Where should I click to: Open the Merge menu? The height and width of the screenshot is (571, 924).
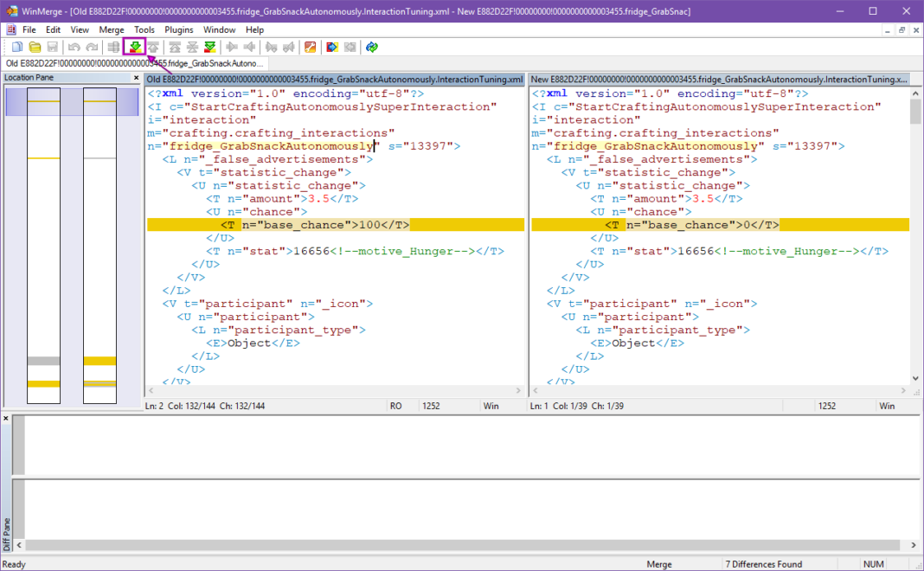[x=111, y=29]
